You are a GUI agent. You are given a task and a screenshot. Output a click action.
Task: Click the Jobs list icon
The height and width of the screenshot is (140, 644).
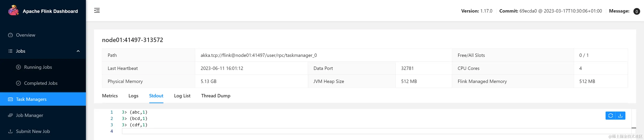pyautogui.click(x=10, y=51)
